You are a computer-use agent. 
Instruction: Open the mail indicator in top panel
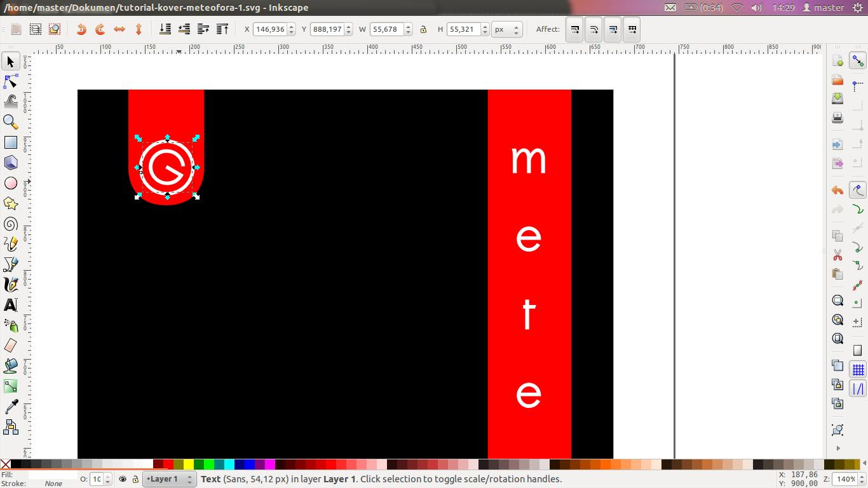point(670,8)
